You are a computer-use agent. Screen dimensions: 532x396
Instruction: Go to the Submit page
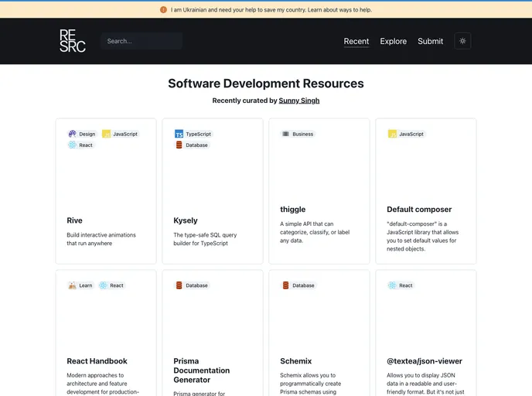pyautogui.click(x=430, y=42)
